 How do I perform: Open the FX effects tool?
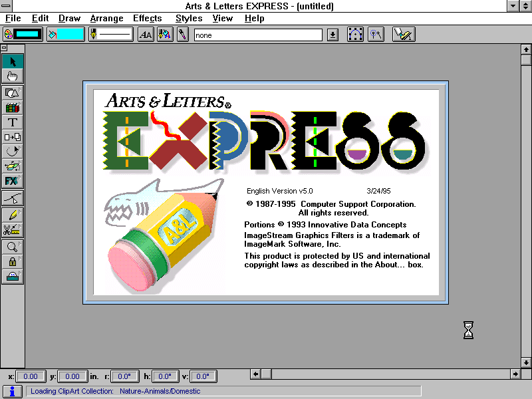[13, 181]
